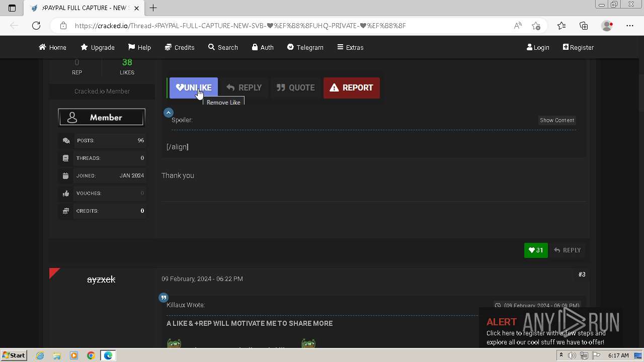
Task: Open the tab actions menu icon
Action: pyautogui.click(x=12, y=8)
